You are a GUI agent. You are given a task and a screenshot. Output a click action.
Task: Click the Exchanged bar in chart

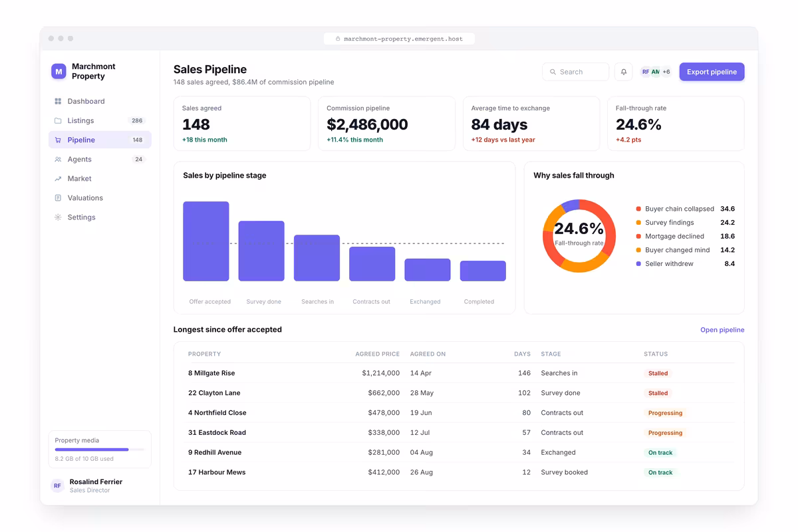coord(428,270)
